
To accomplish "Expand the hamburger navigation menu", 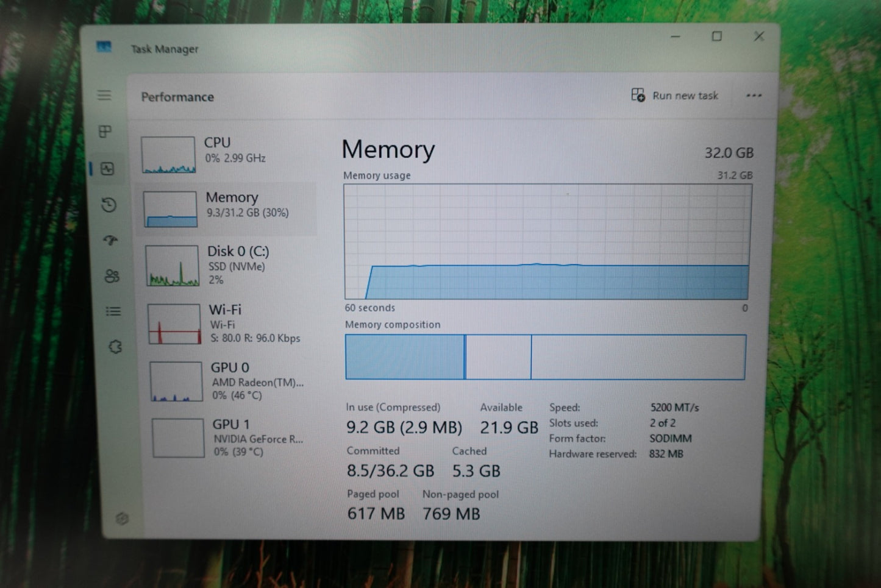I will click(104, 96).
